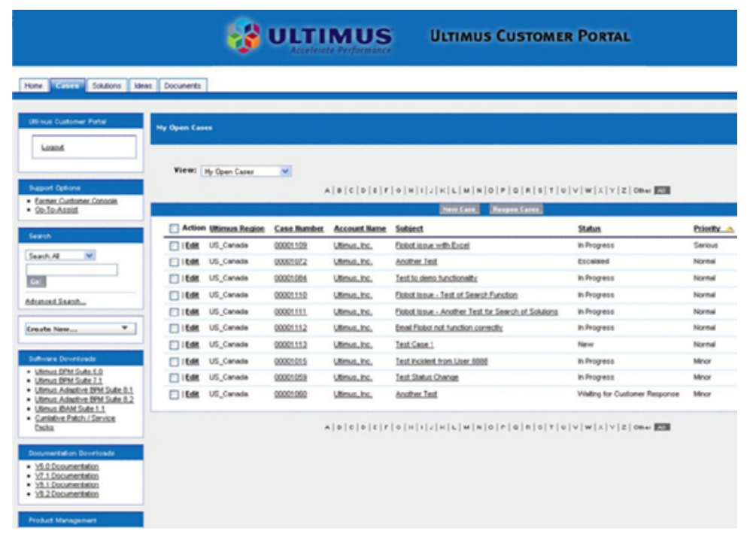Click the Reopen Cases button
Screen dimensions: 756x537
516,209
